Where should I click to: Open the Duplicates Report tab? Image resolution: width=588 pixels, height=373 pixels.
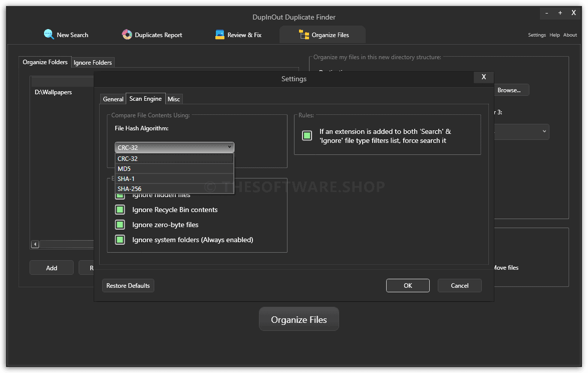coord(152,35)
